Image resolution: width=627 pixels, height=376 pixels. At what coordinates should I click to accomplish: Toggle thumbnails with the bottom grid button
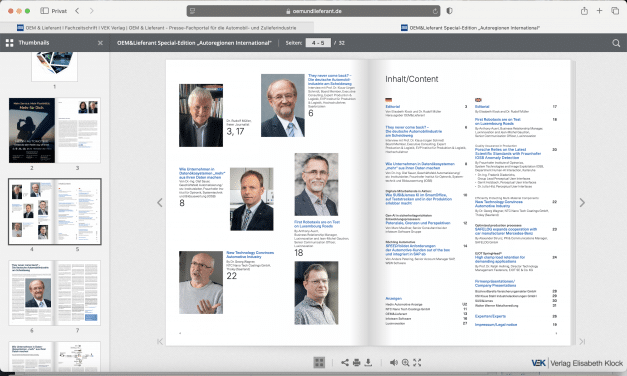[x=319, y=362]
